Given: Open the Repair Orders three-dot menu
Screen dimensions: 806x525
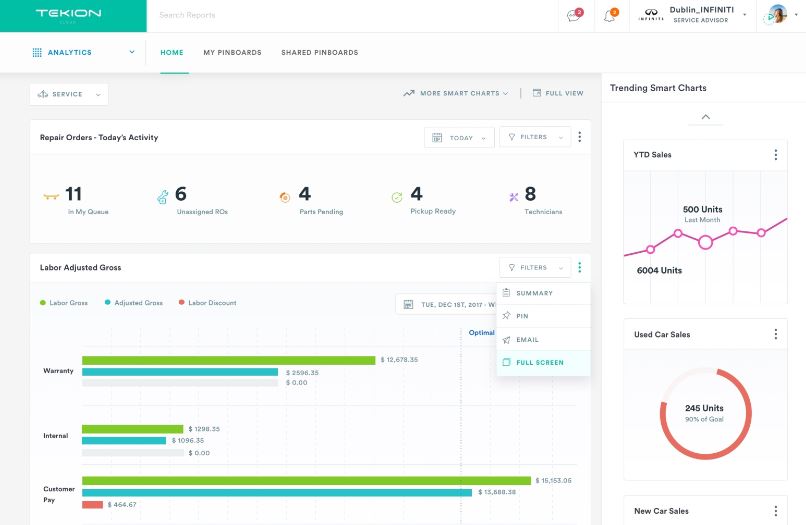Looking at the screenshot, I should pos(580,137).
